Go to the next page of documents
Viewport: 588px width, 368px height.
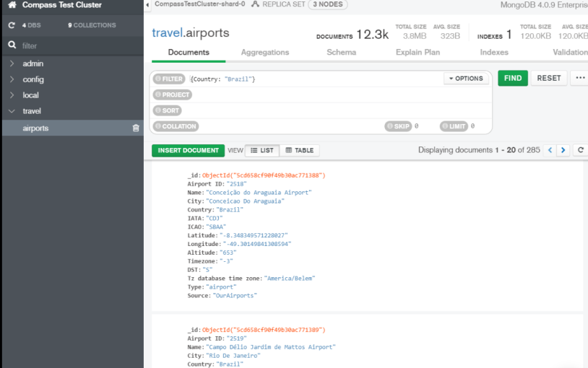click(563, 150)
